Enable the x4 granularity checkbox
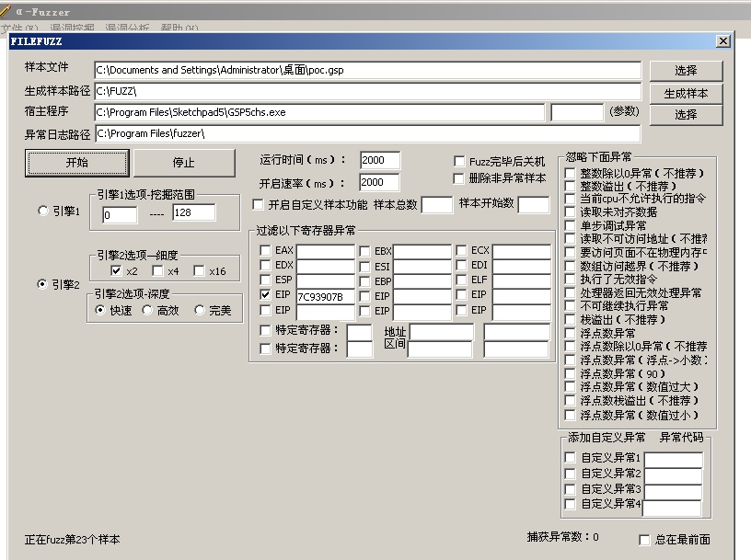This screenshot has width=751, height=560. (158, 271)
